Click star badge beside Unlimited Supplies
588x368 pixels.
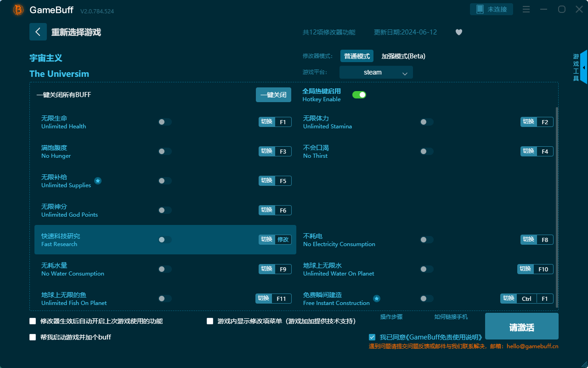point(98,181)
